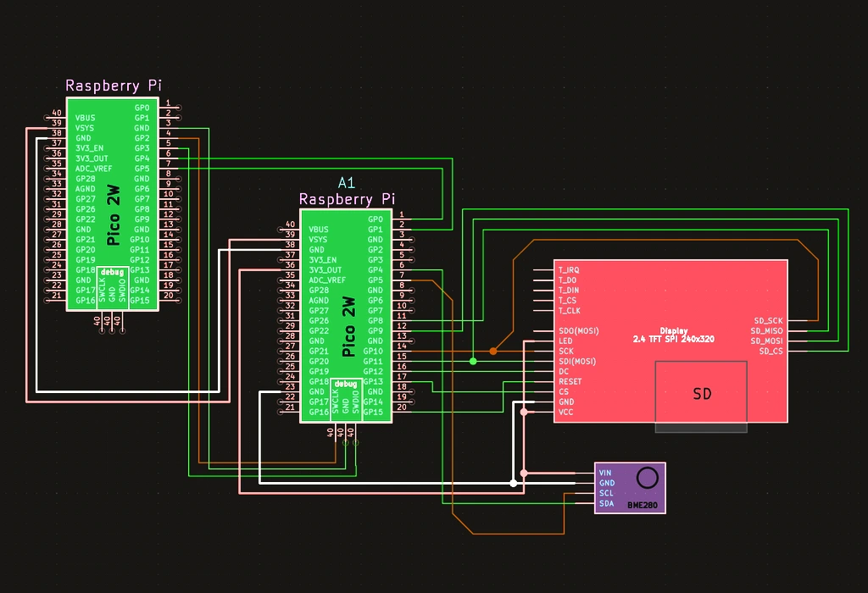Click the white junction dot on GND wire
This screenshot has height=593, width=868.
tap(514, 483)
